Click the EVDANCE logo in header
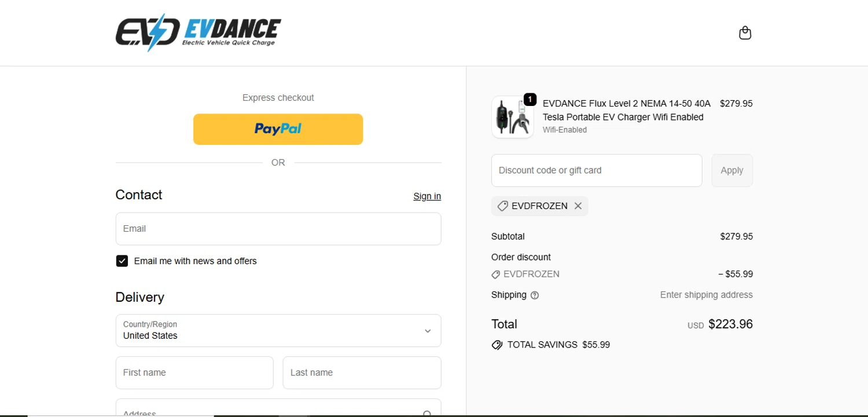868x417 pixels. click(x=198, y=32)
